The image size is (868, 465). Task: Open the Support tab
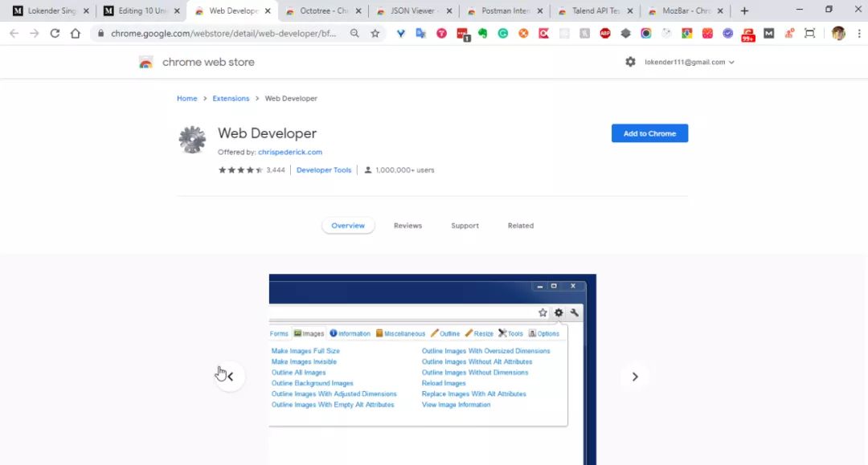point(465,226)
